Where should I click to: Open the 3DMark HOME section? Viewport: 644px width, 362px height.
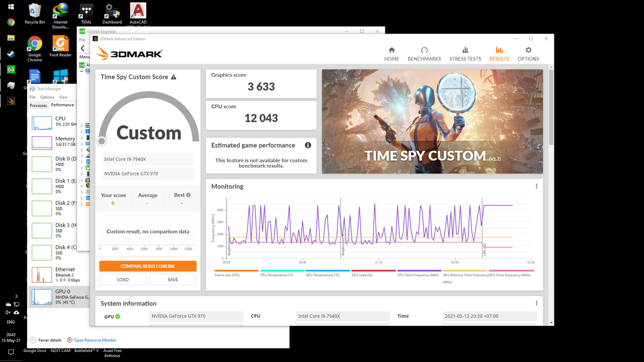[x=391, y=54]
